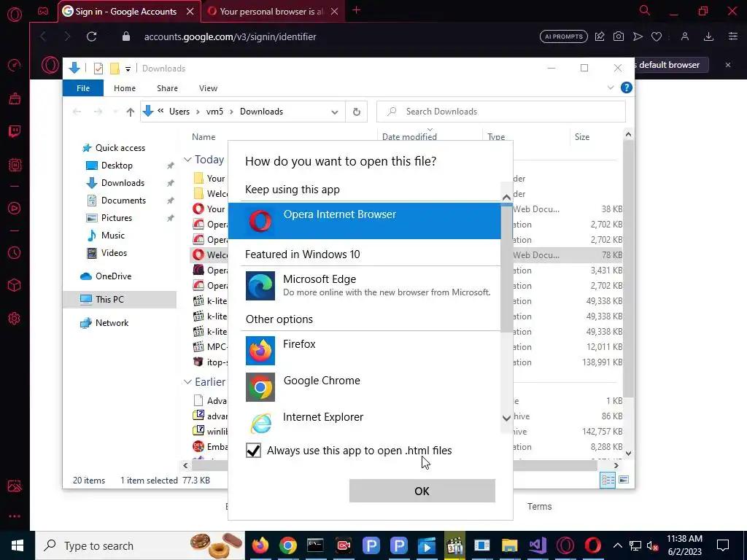The height and width of the screenshot is (560, 747).
Task: Open the File menu in Explorer
Action: tap(83, 88)
